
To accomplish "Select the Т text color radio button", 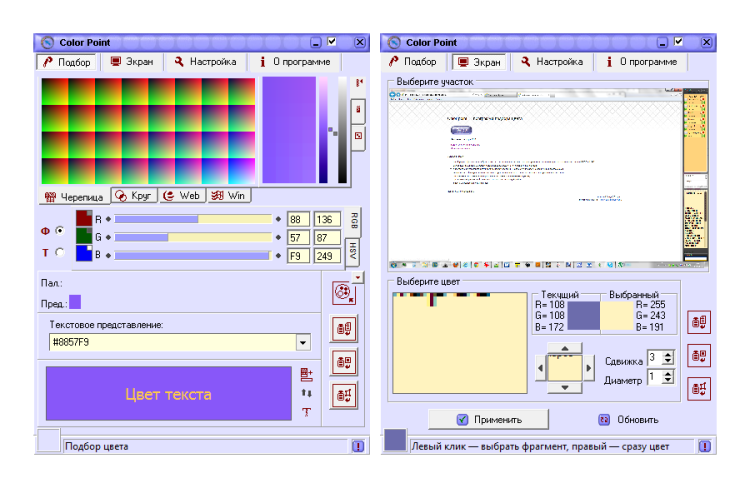I will point(60,252).
